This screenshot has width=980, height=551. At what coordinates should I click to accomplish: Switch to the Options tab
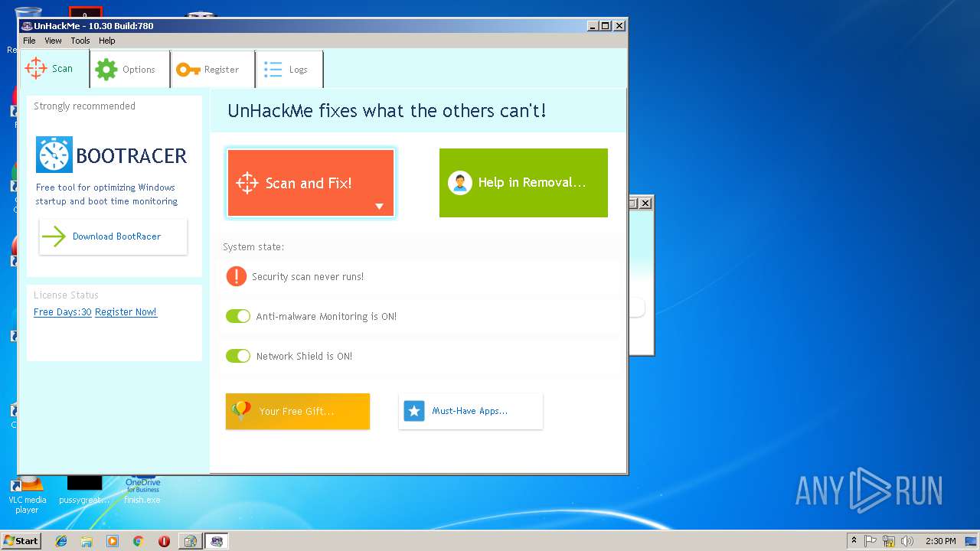[x=129, y=70]
